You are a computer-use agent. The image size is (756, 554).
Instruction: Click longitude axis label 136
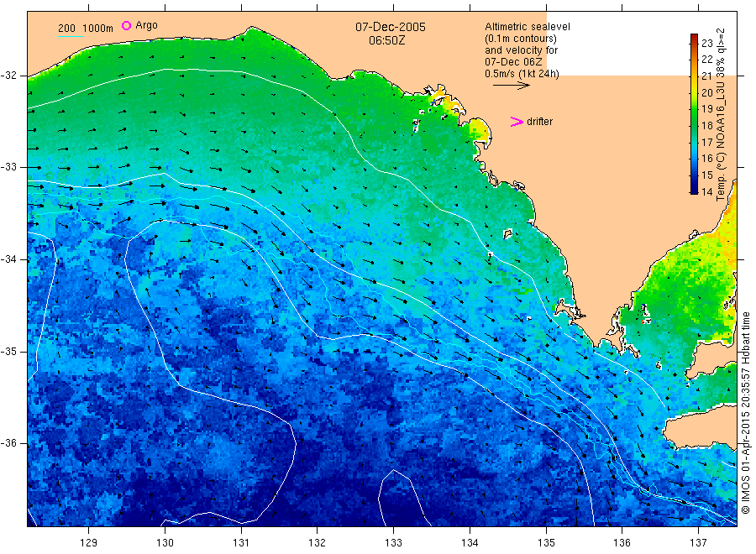tap(622, 543)
